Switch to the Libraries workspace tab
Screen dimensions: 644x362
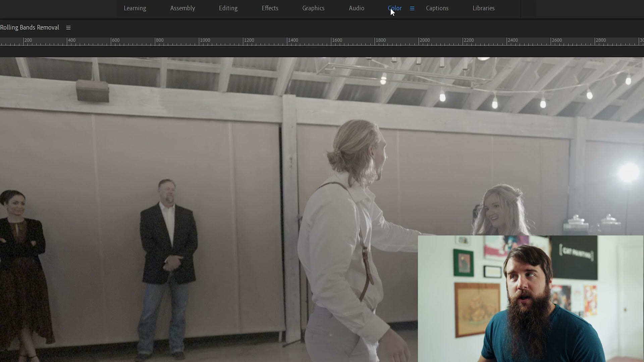[483, 8]
